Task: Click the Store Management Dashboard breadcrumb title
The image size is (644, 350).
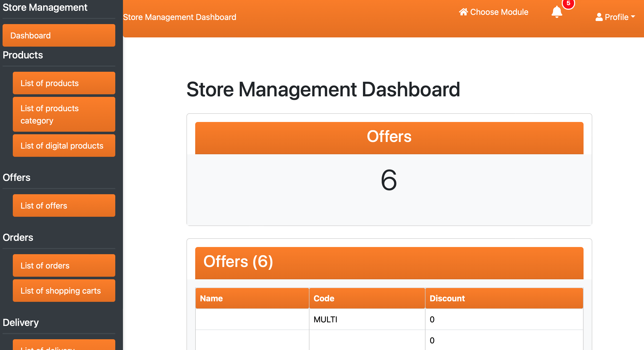Action: pyautogui.click(x=180, y=17)
